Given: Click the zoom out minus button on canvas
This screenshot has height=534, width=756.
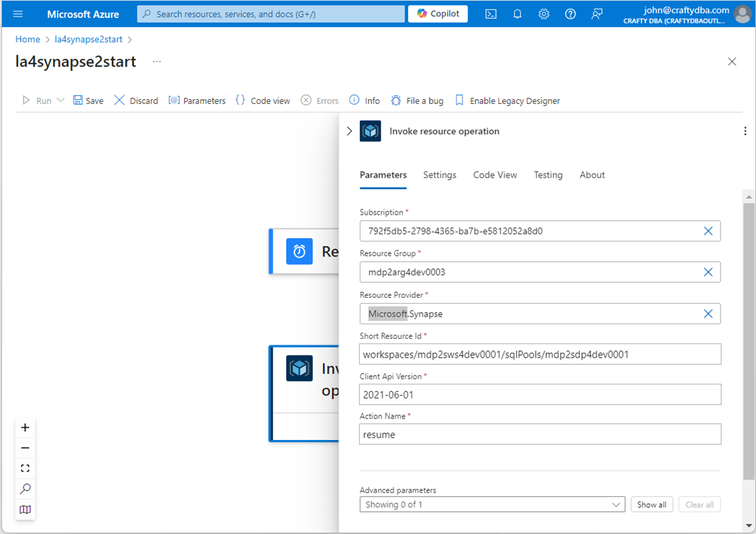Looking at the screenshot, I should pos(25,447).
